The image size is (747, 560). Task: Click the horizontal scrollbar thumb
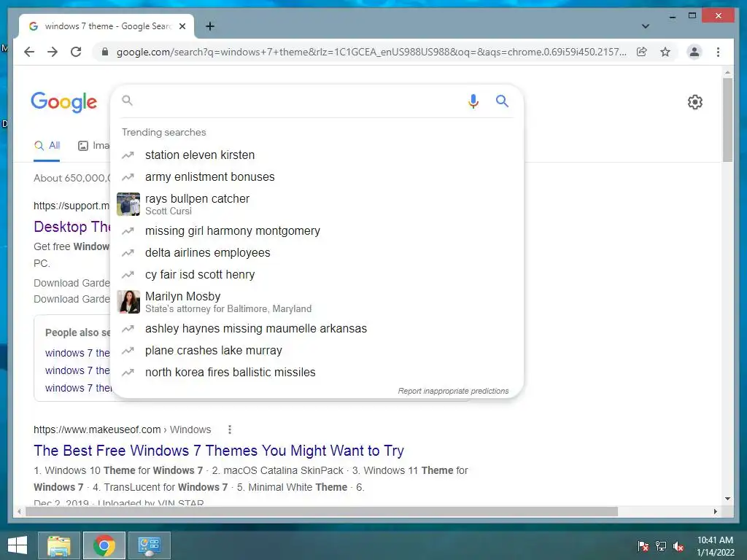point(322,511)
